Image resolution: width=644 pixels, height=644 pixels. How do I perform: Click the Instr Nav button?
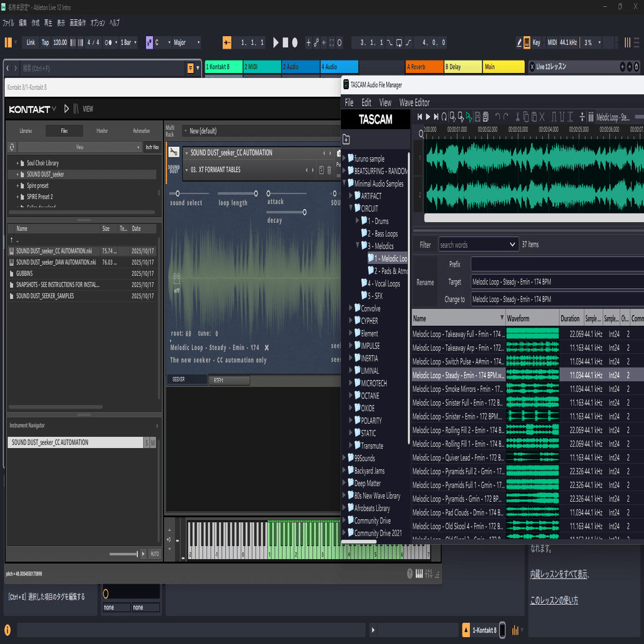coord(152,147)
